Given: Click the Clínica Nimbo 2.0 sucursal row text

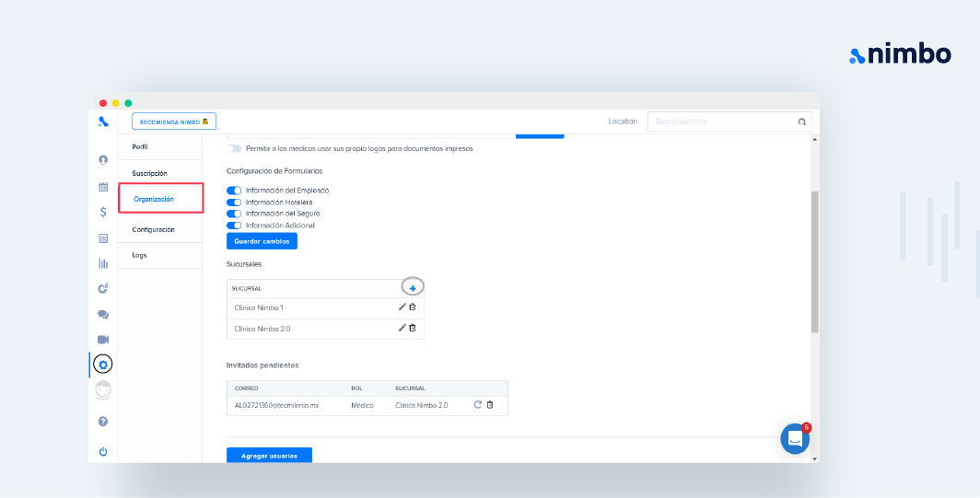Looking at the screenshot, I should tap(262, 328).
